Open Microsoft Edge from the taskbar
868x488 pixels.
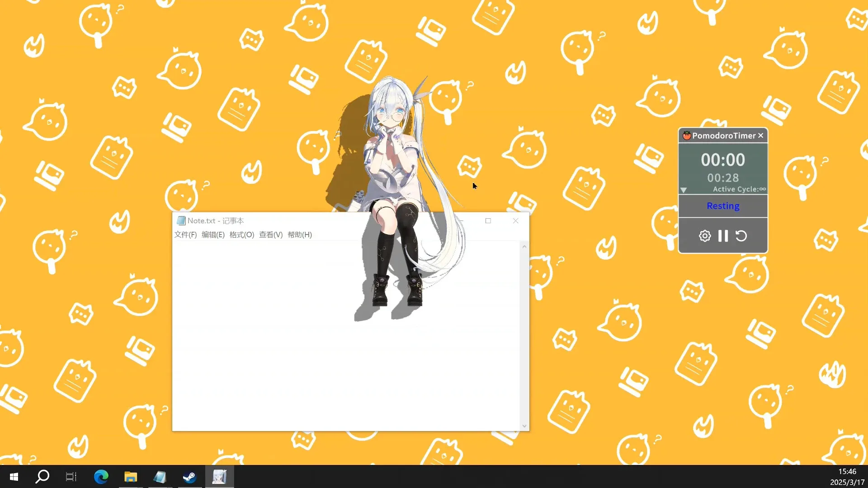(x=101, y=477)
